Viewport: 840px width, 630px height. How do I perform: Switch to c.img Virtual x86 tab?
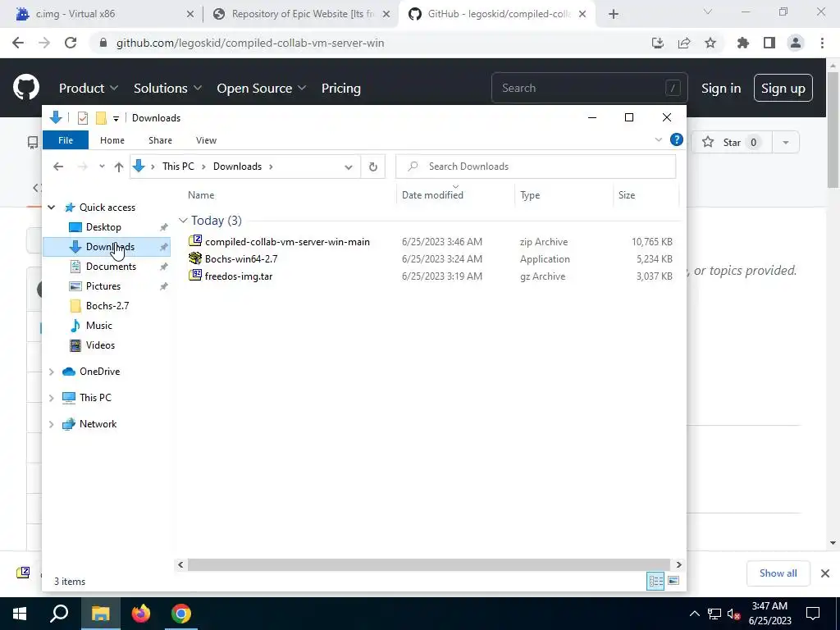[x=103, y=14]
